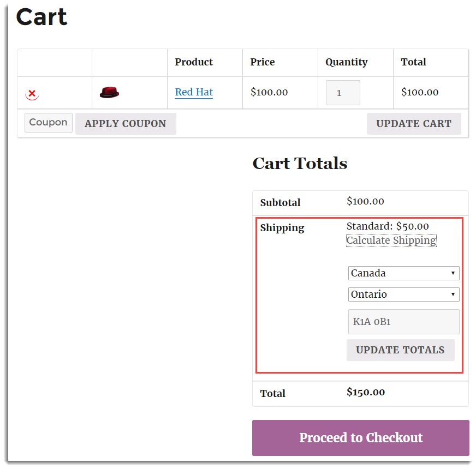Select the K1A 0B1 postcode field
476x469 pixels.
403,321
